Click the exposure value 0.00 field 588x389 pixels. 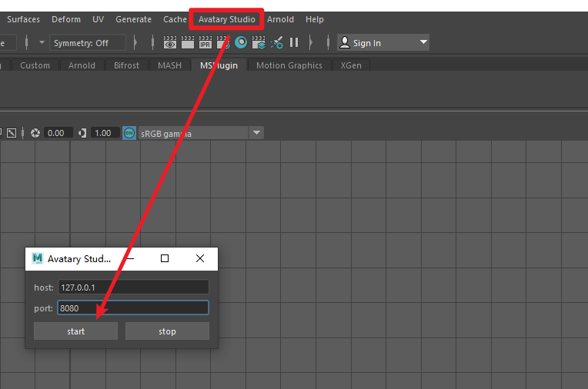pos(58,133)
